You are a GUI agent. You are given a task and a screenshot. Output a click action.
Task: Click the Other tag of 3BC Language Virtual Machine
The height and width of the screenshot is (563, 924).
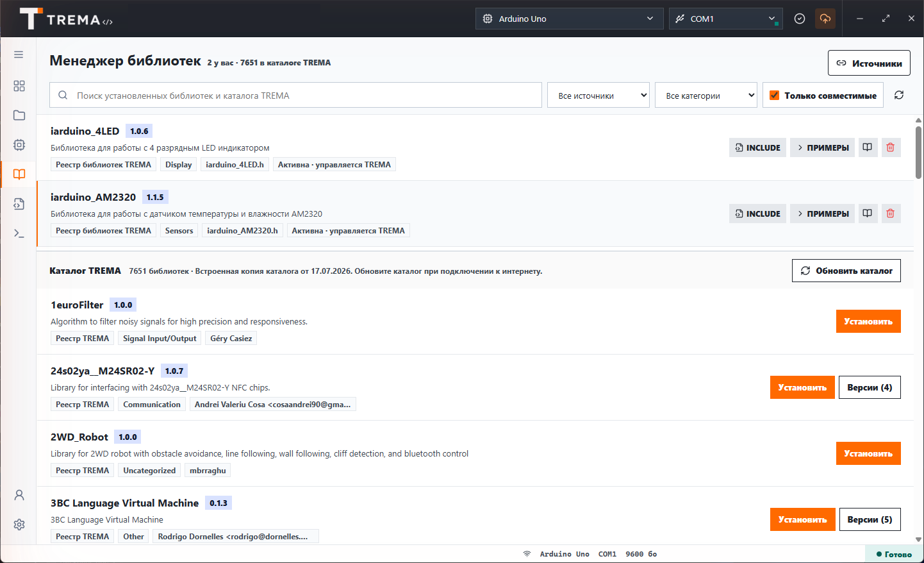coord(133,537)
